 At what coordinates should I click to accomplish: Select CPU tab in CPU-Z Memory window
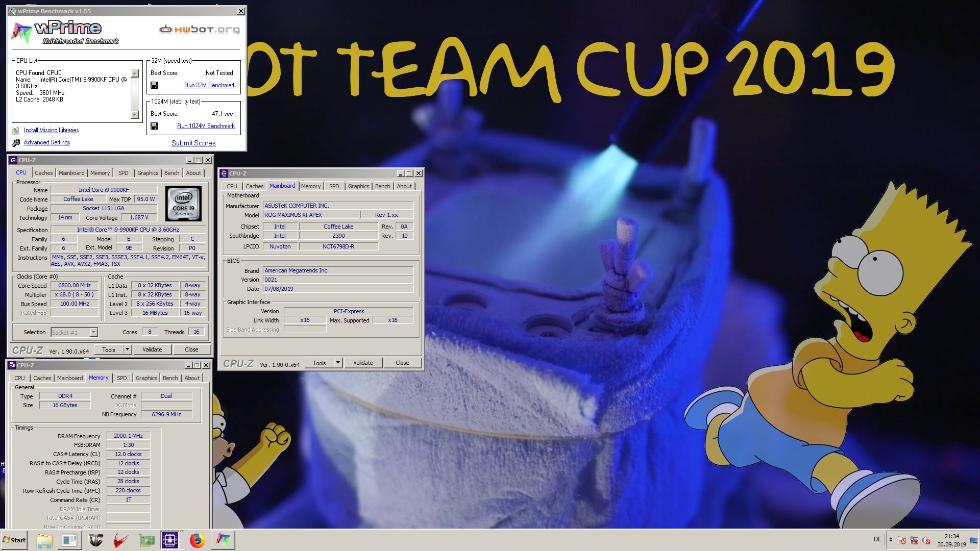[x=19, y=378]
